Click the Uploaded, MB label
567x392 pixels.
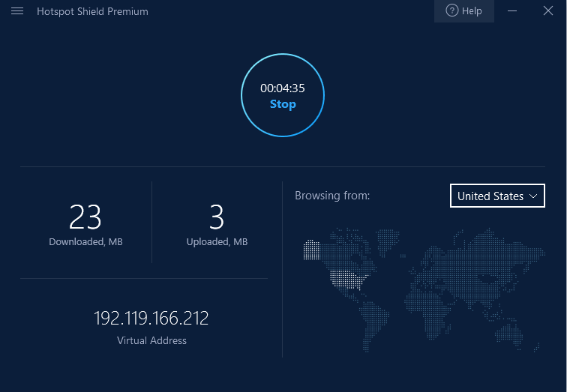pyautogui.click(x=217, y=241)
